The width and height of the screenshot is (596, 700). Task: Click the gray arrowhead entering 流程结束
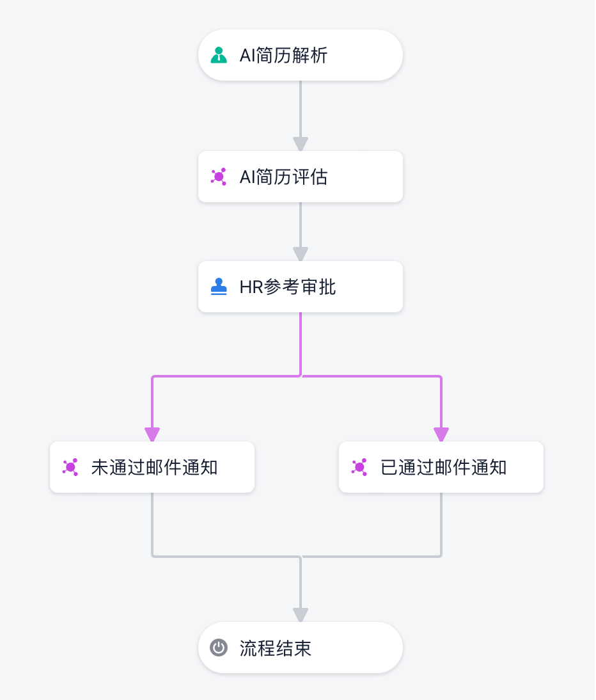click(x=301, y=615)
